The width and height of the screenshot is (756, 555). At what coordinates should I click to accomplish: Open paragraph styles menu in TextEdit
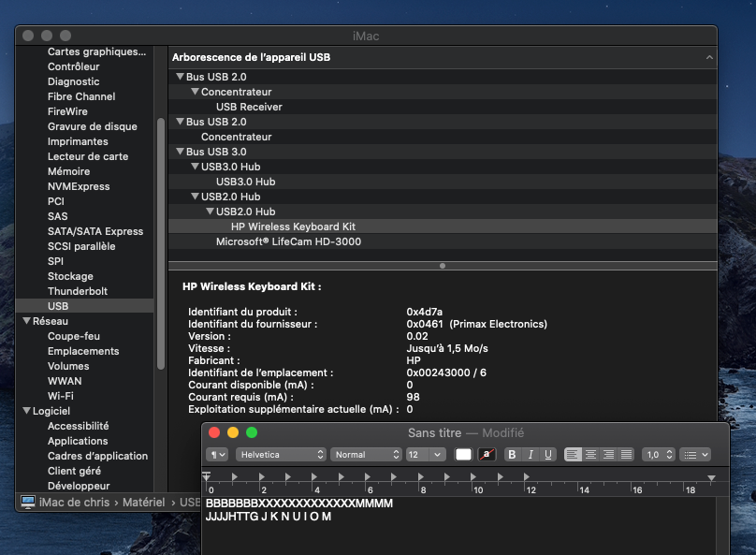[217, 455]
